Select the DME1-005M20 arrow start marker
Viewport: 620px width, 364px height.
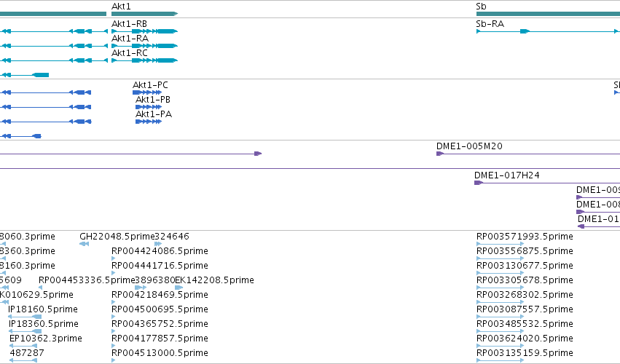pos(440,154)
